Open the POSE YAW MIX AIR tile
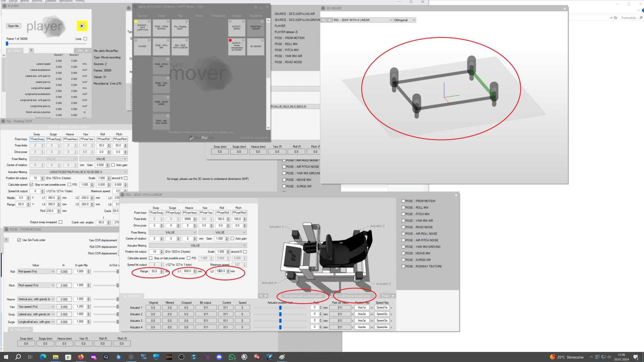 (161, 84)
